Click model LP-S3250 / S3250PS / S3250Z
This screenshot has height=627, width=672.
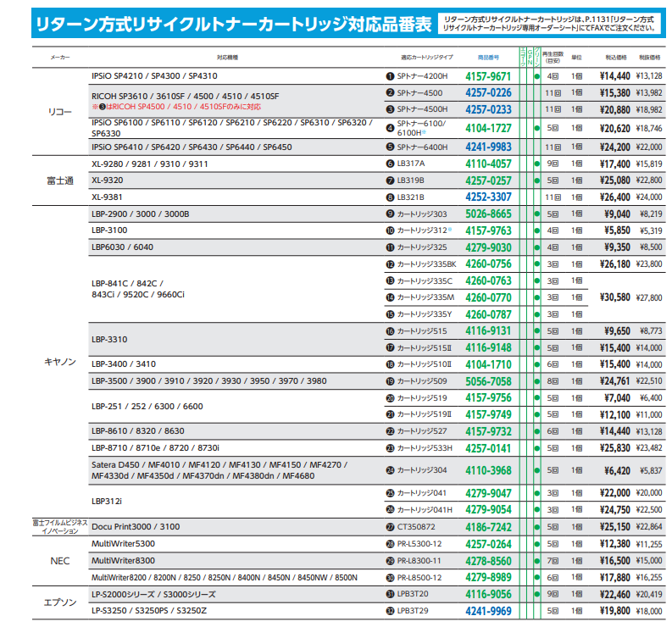(148, 611)
